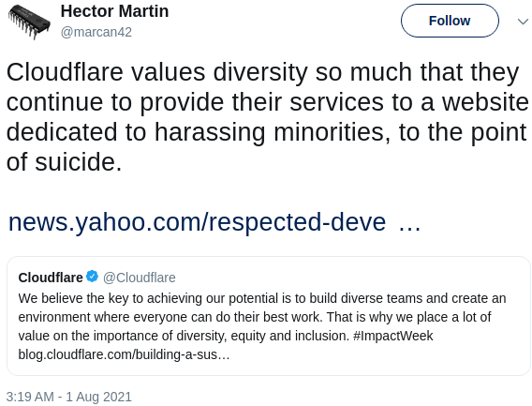532x406 pixels.
Task: Click the words 'of suicide.' ending the tweet
Action: (64, 162)
